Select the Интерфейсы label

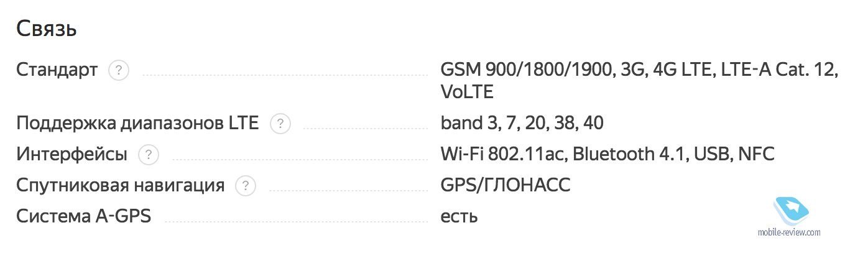click(x=72, y=155)
